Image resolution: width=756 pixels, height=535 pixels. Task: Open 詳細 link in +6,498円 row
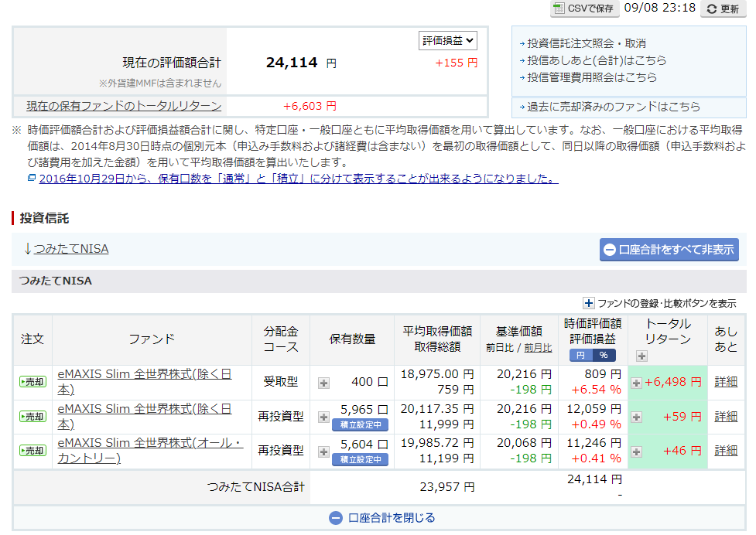point(726,382)
